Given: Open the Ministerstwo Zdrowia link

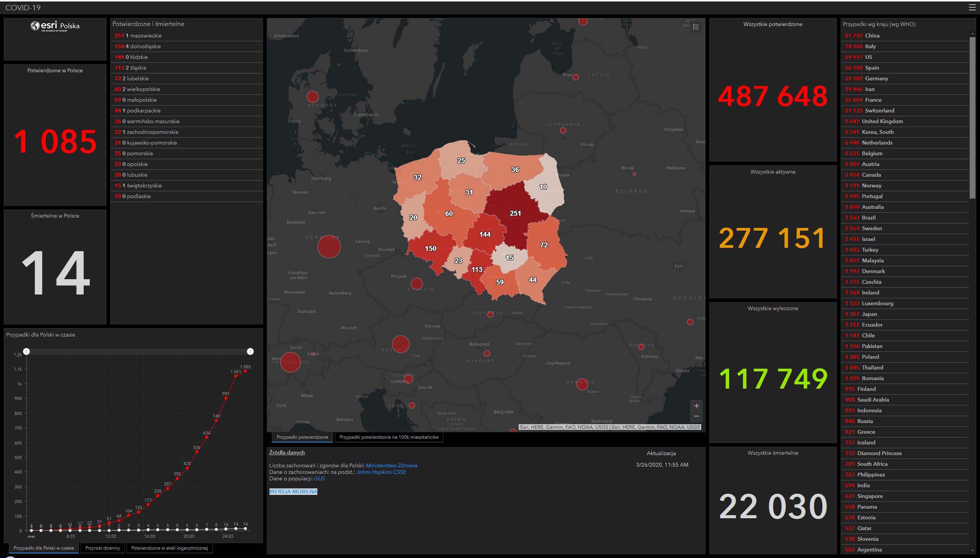Looking at the screenshot, I should click(391, 465).
